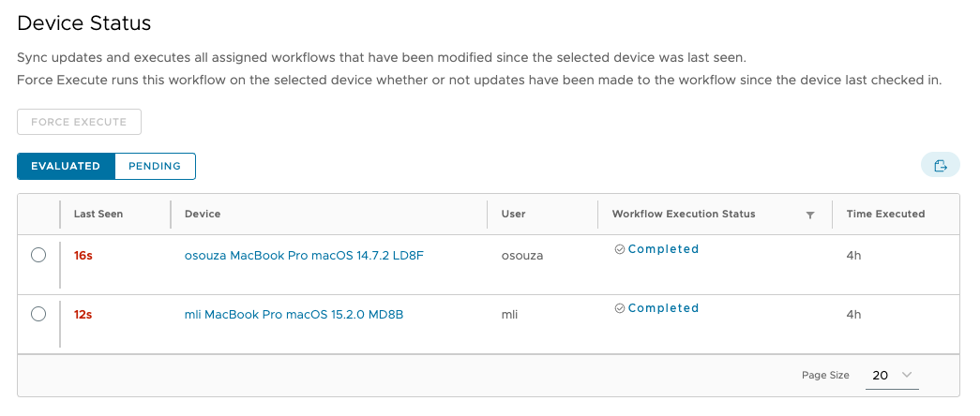Viewport: 980px width, 416px height.
Task: Switch to the Evaluated tab
Action: click(x=66, y=166)
